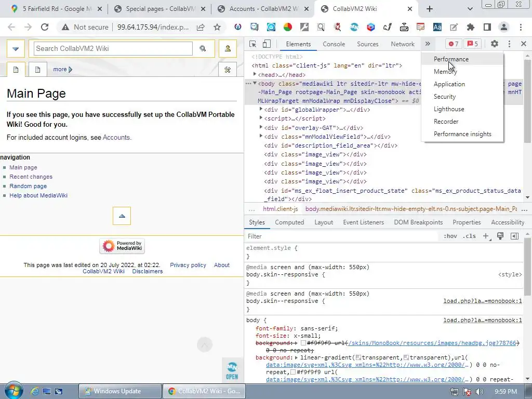This screenshot has height=399, width=532.
Task: Expand the linear-gradient background property triangle
Action: (296, 357)
